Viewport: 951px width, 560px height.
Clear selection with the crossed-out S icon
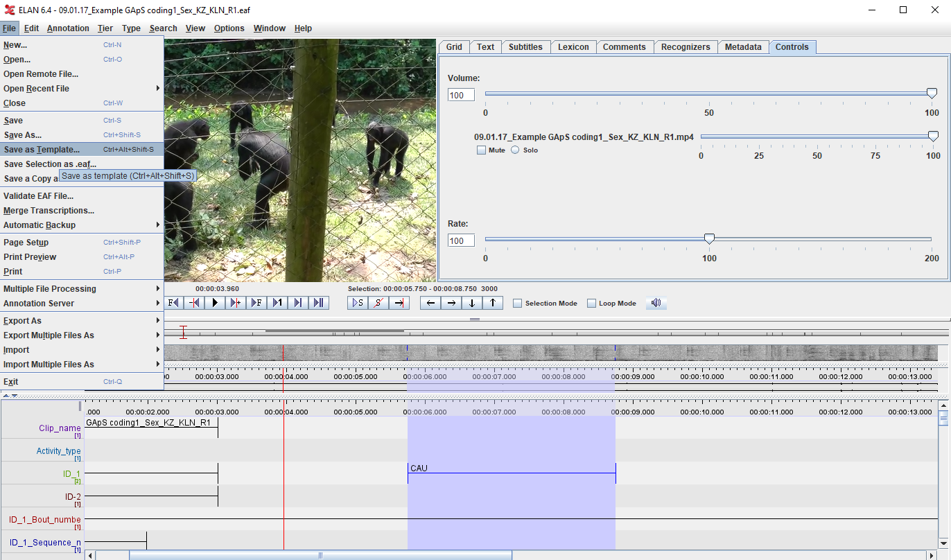tap(378, 303)
